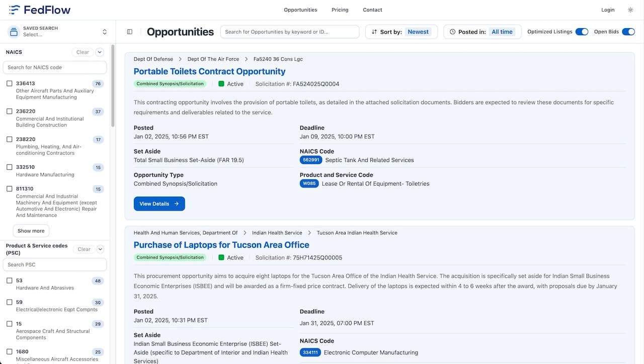Go to the Contact page
The image size is (644, 364).
click(372, 10)
